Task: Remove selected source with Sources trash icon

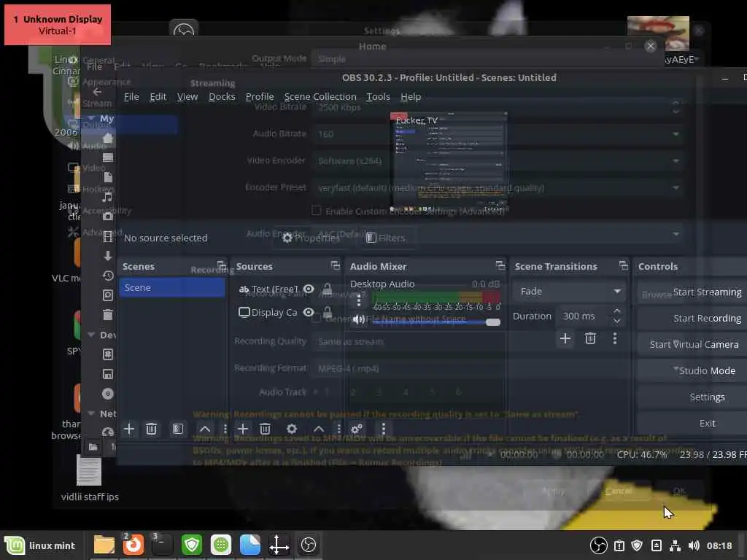Action: 266,429
